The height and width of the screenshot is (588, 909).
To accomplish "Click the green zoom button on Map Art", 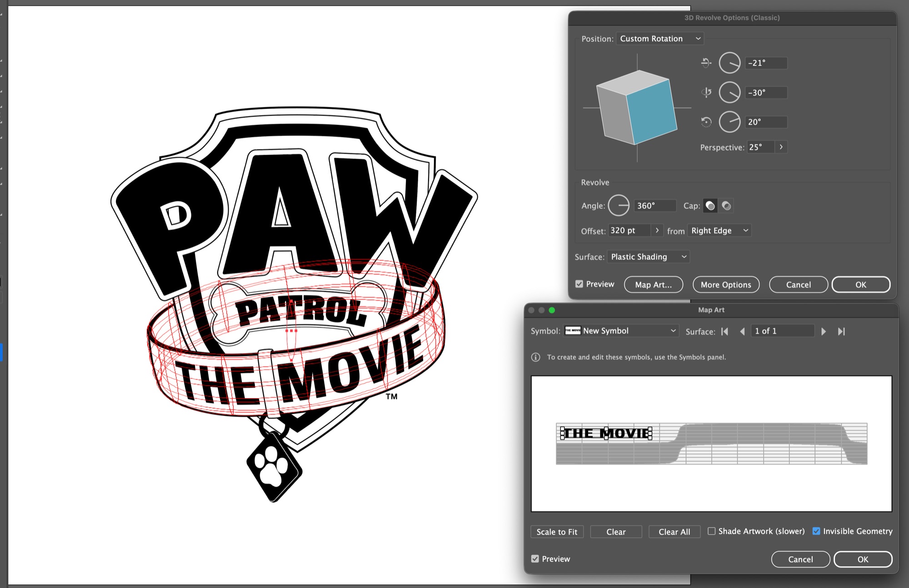I will (x=552, y=310).
